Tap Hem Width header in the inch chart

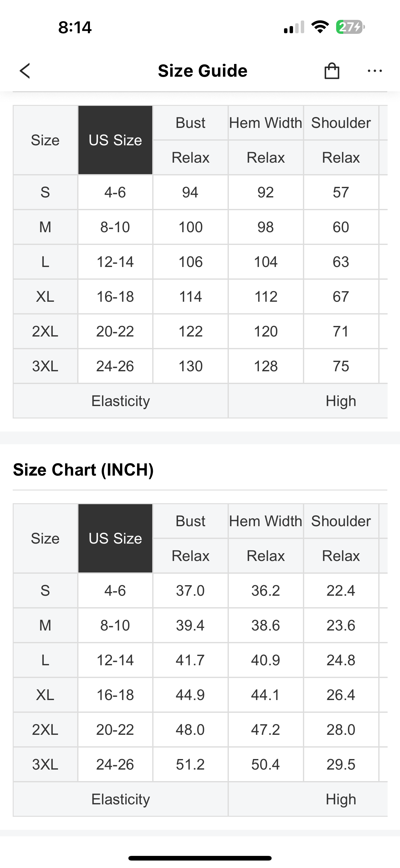coord(265,521)
